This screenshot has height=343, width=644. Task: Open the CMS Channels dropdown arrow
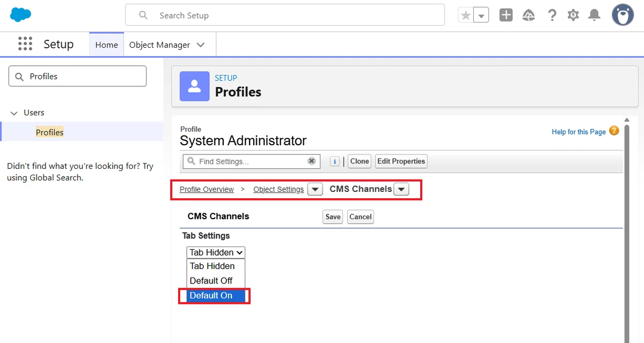(x=401, y=189)
